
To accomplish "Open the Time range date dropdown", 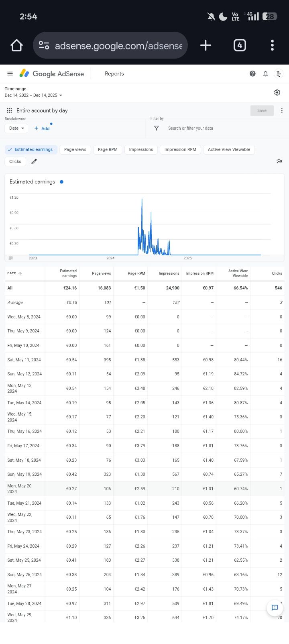I will pos(34,95).
